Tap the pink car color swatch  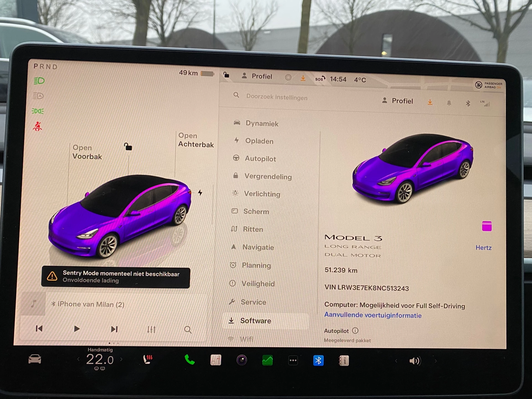[x=487, y=226]
